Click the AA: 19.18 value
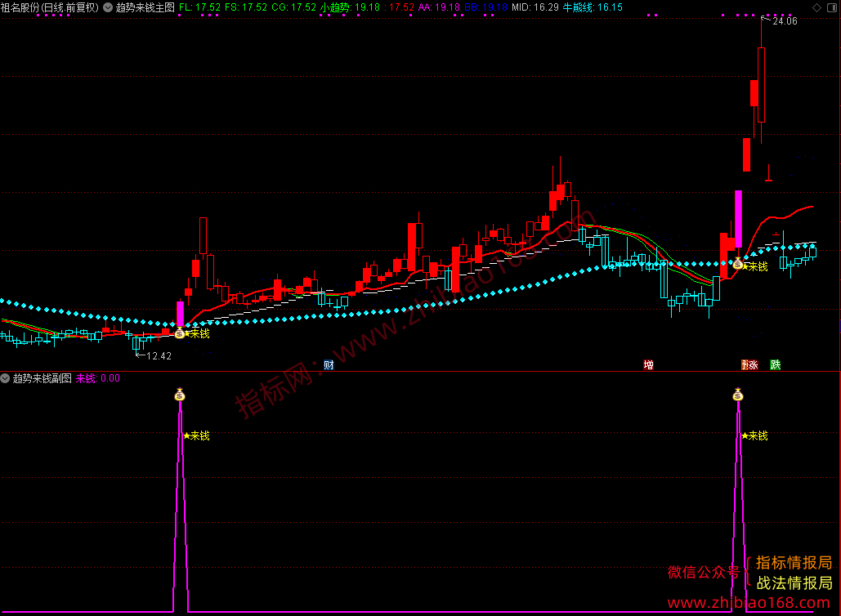 coord(439,7)
